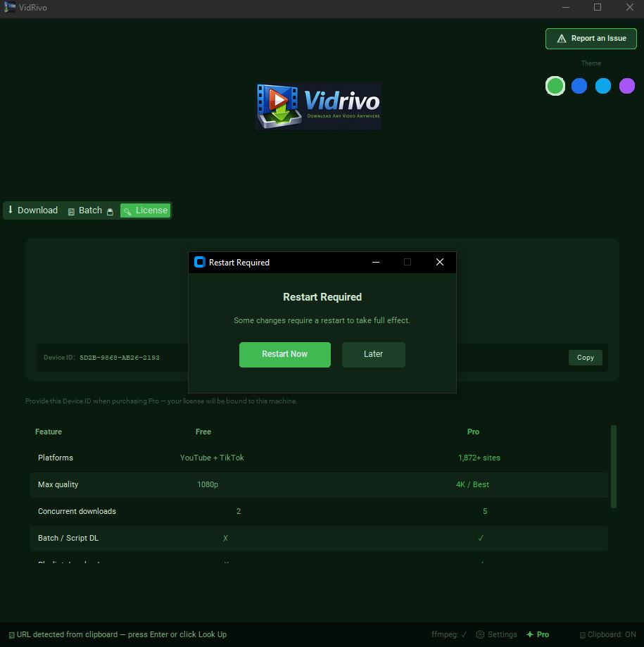644x647 pixels.
Task: Minimize the VidRivo main window
Action: pyautogui.click(x=566, y=7)
